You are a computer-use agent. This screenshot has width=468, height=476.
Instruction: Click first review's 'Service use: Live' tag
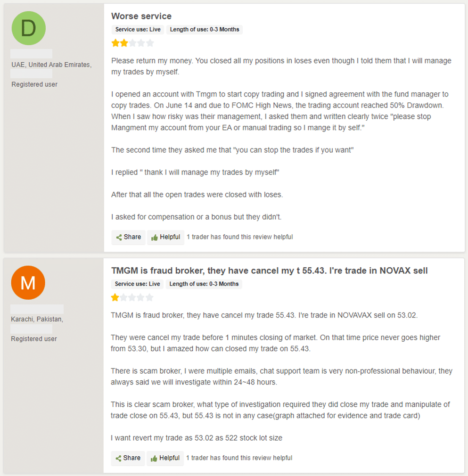138,29
